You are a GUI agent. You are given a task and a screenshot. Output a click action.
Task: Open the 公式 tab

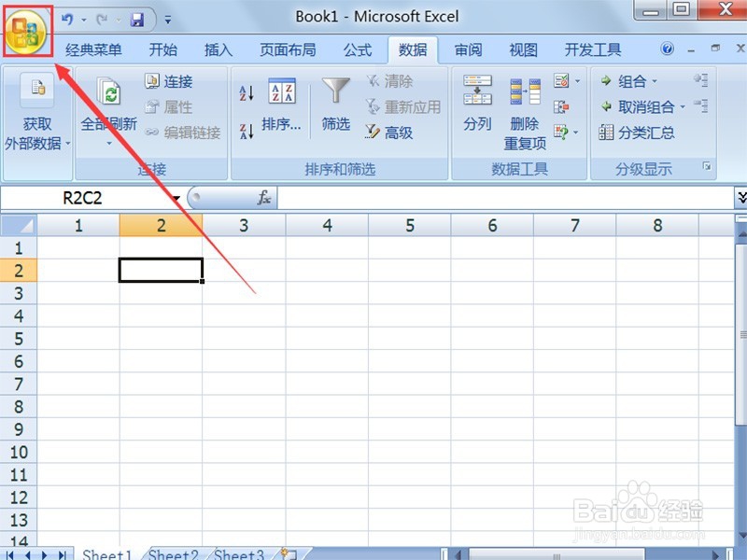(358, 50)
